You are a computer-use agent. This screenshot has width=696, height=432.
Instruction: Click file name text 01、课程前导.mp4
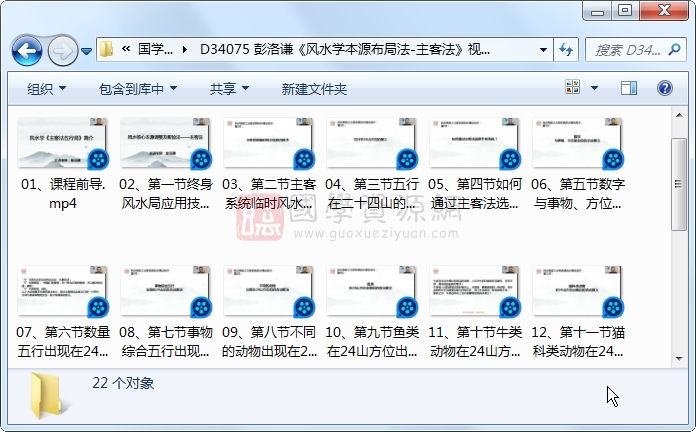click(x=63, y=193)
